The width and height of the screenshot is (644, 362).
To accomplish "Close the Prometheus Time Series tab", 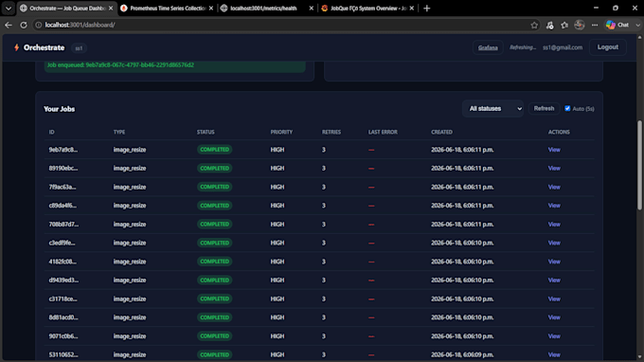I will (211, 9).
